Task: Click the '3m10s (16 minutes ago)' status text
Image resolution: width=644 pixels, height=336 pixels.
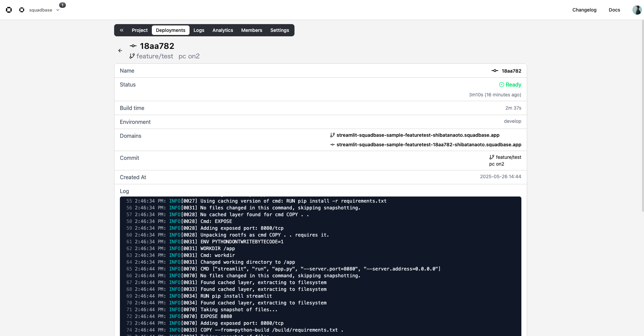Action: point(495,95)
